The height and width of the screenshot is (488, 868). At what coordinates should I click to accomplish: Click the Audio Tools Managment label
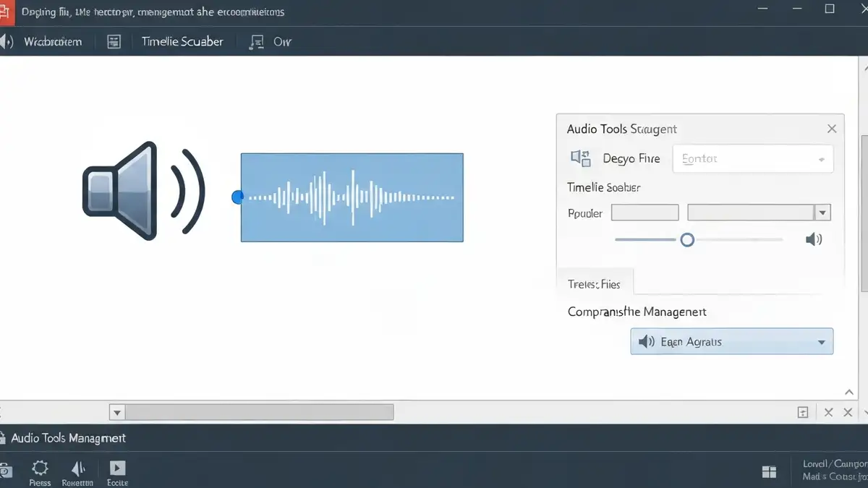[x=69, y=438]
